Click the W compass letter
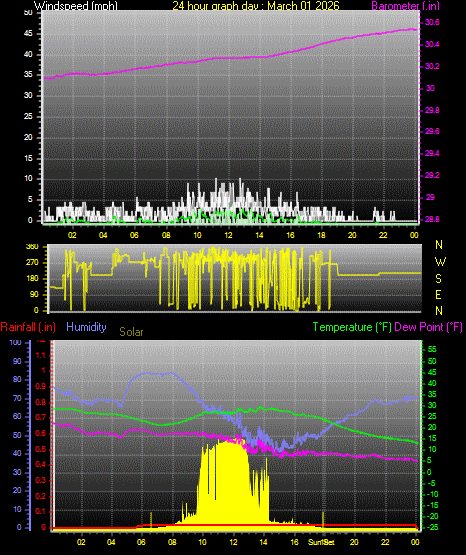The height and width of the screenshot is (555, 466). pyautogui.click(x=440, y=262)
